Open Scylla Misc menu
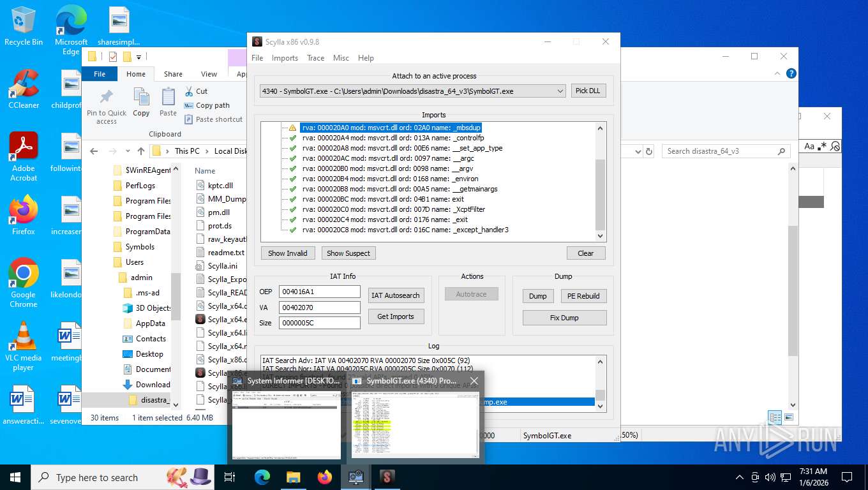 (x=341, y=57)
